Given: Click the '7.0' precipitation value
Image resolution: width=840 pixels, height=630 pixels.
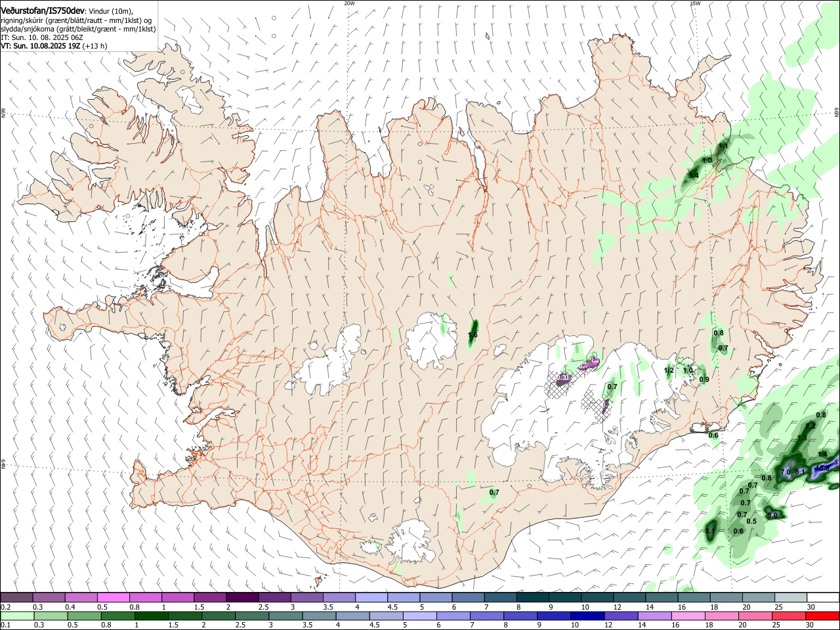Looking at the screenshot, I should coord(786,472).
